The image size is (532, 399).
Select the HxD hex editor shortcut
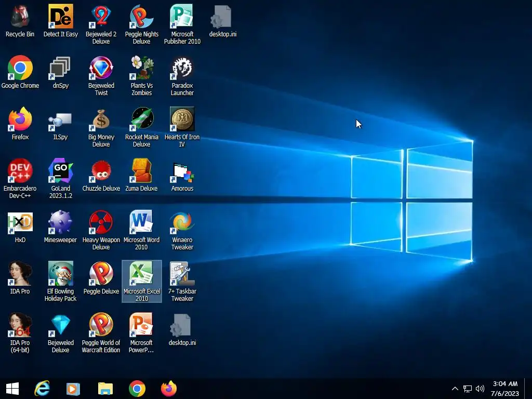pos(20,227)
